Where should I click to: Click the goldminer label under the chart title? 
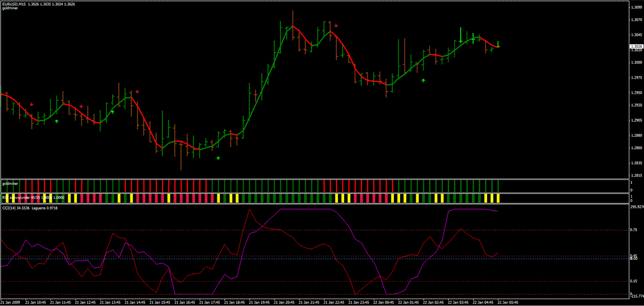click(10, 9)
